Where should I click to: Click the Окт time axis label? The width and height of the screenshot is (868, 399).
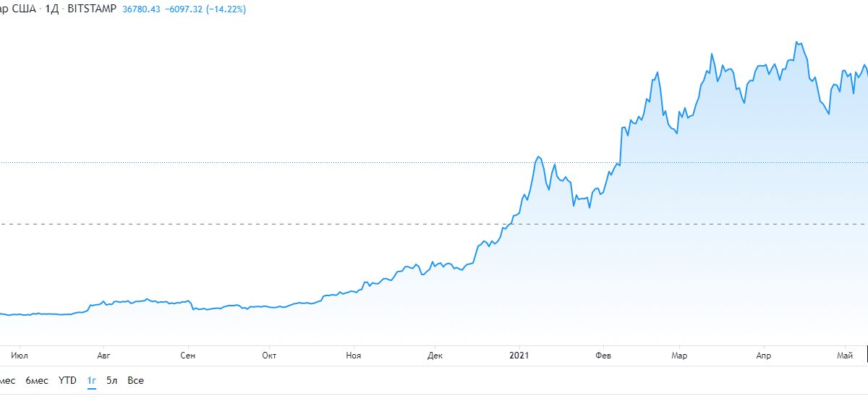pyautogui.click(x=269, y=356)
